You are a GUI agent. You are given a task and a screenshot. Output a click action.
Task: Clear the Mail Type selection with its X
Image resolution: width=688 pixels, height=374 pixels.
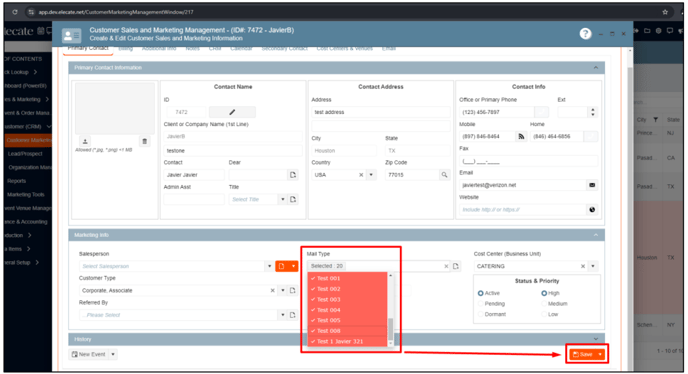446,266
